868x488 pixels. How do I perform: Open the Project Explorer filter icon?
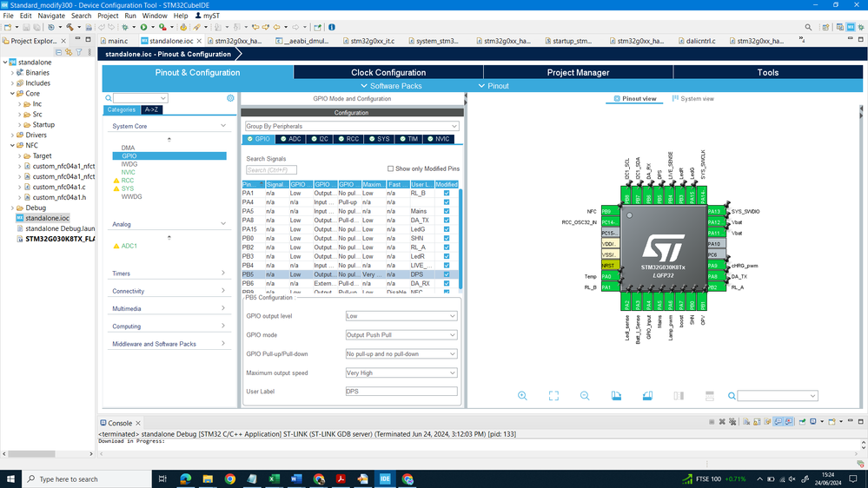pos(78,52)
